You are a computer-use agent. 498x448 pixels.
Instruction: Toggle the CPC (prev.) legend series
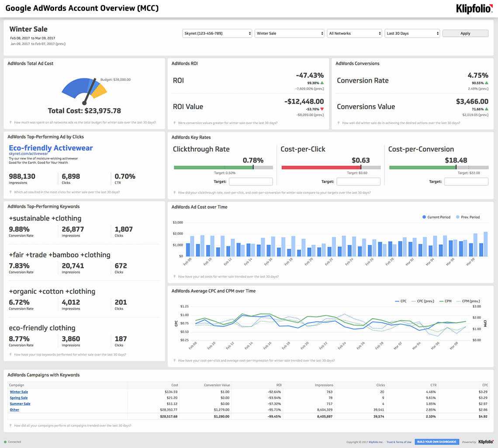coord(423,301)
